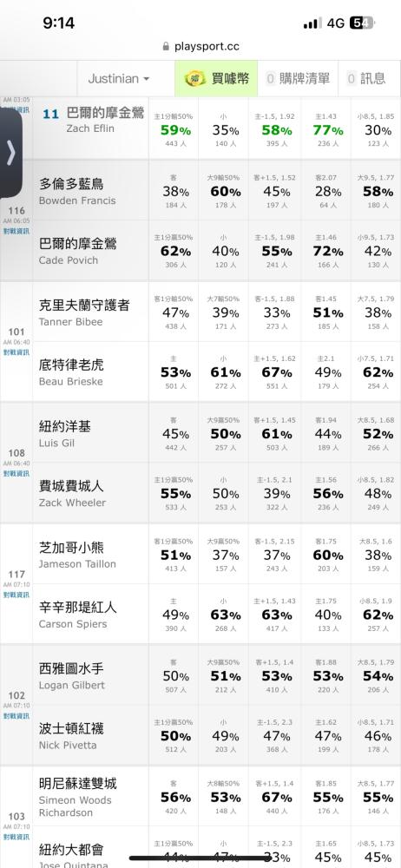Open 對戰資訊 link for game 101
401x868 pixels.
click(x=16, y=352)
